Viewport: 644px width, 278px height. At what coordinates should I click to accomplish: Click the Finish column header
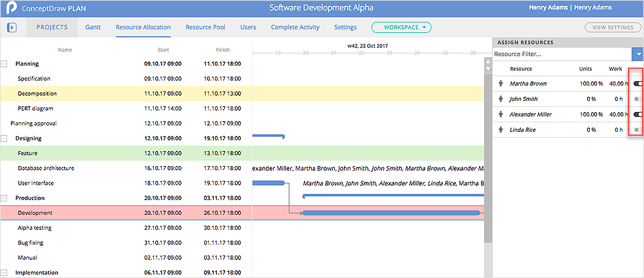(x=223, y=50)
